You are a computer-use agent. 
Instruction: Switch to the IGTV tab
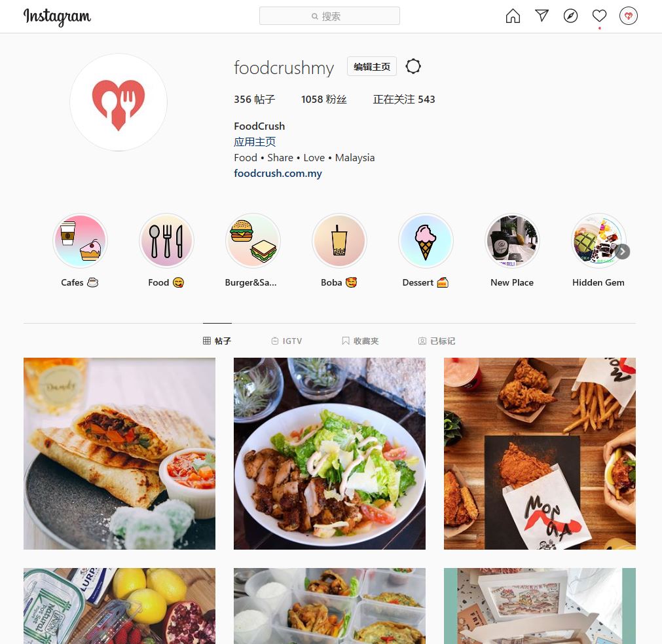[x=287, y=341]
